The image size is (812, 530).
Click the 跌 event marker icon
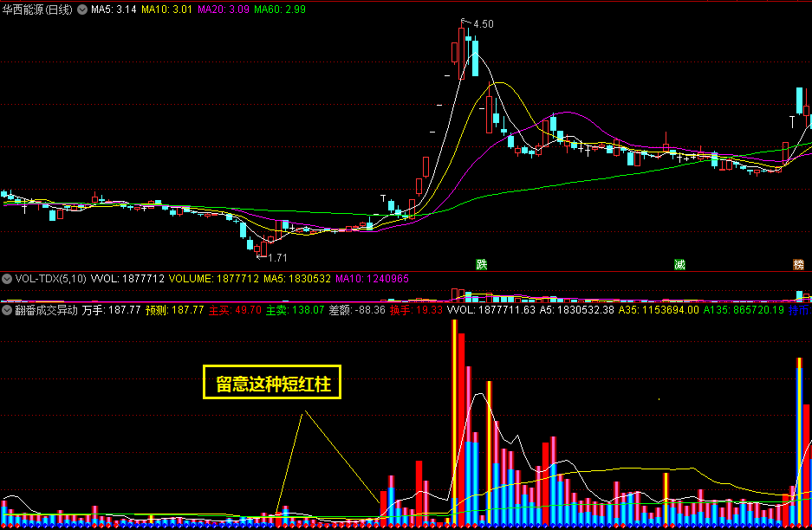[x=482, y=264]
